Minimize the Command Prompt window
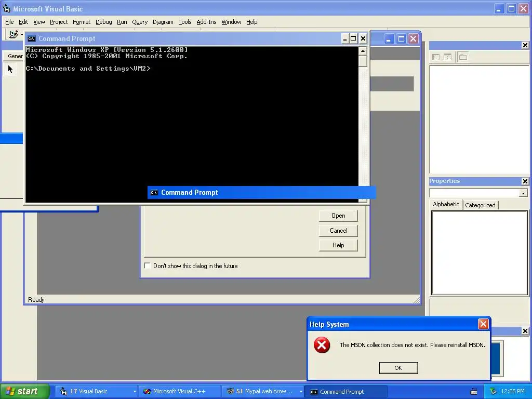This screenshot has width=532, height=399. coord(345,38)
